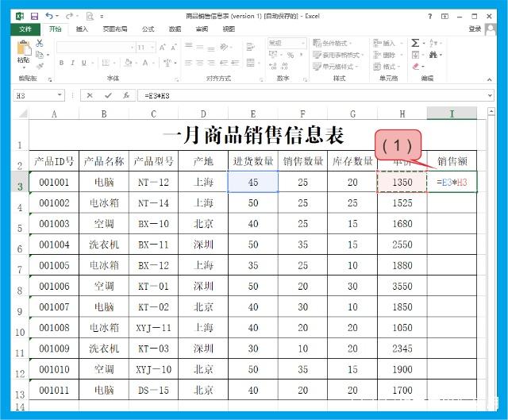The image size is (508, 420).
Task: Collapse the ribbon with the up arrow
Action: pos(489,79)
